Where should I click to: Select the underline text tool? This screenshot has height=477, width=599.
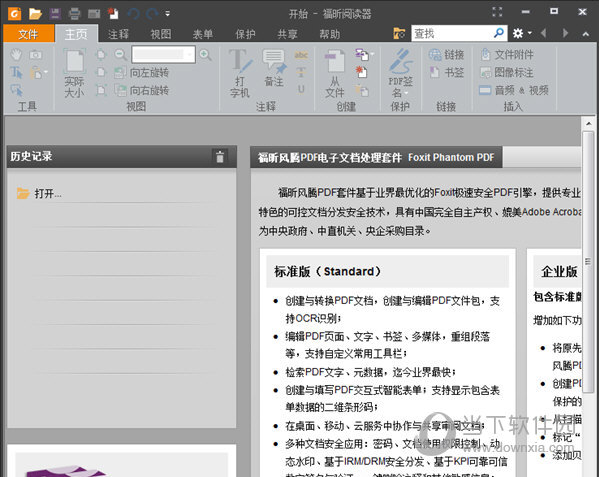coord(301,90)
